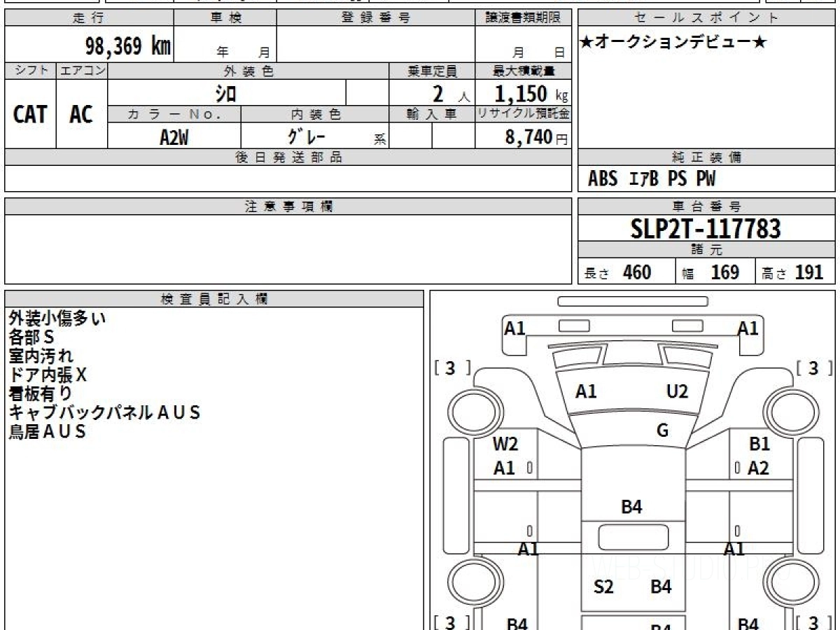840x630 pixels.
Task: Select the 登録番号 header cell
Action: click(375, 18)
